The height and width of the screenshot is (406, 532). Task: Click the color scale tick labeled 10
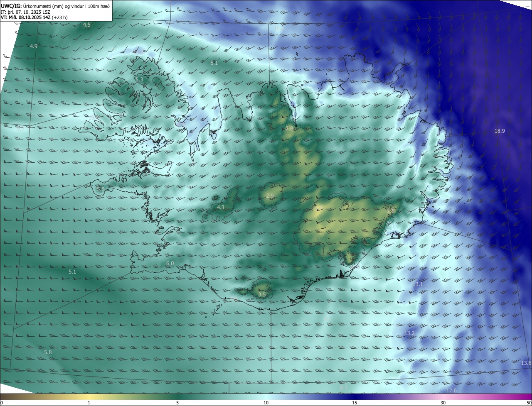tap(266, 403)
